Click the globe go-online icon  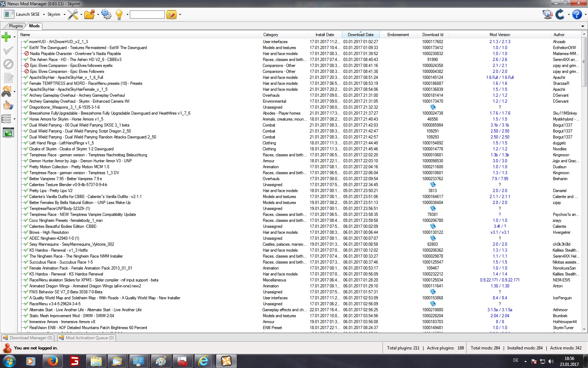(x=547, y=14)
